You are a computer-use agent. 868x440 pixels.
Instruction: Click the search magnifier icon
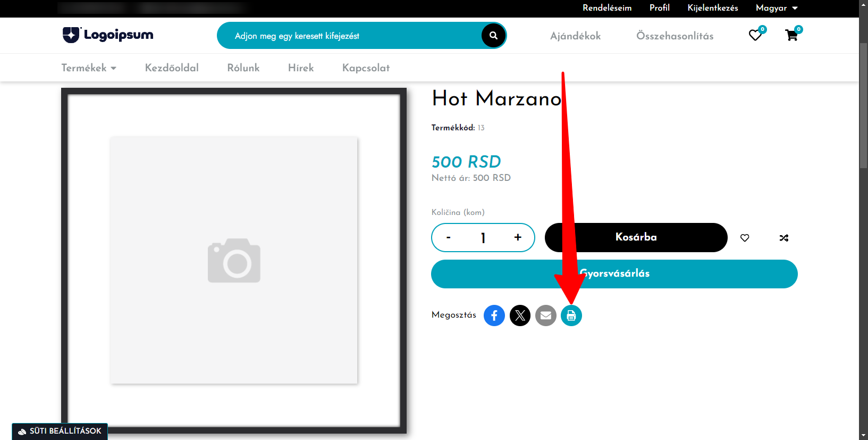click(x=493, y=36)
